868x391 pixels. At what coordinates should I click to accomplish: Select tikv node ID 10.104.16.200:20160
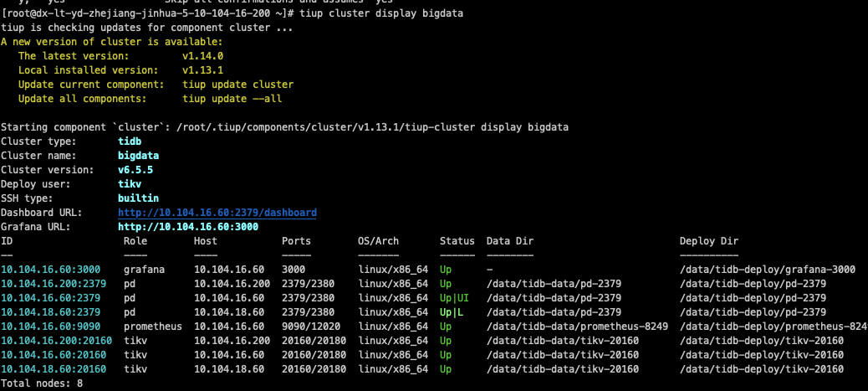pos(56,341)
